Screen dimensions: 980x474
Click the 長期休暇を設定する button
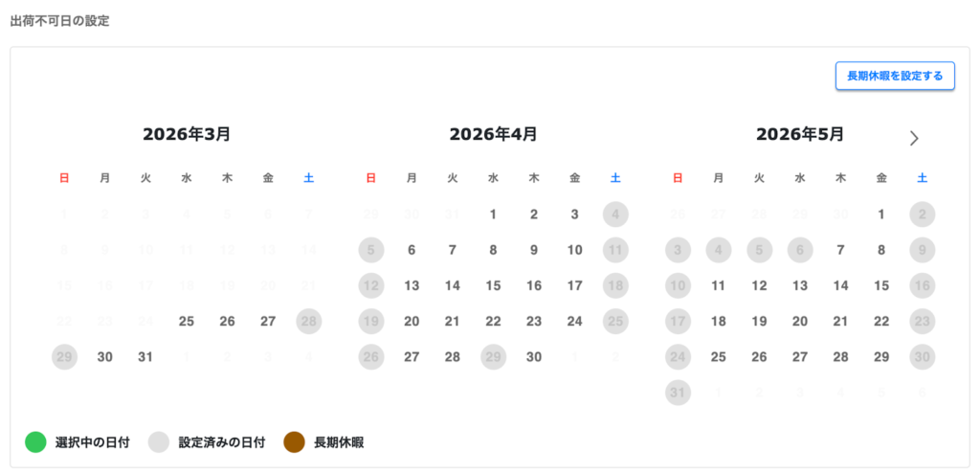pyautogui.click(x=895, y=76)
